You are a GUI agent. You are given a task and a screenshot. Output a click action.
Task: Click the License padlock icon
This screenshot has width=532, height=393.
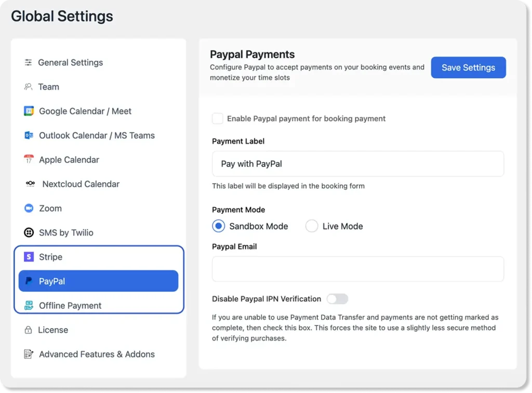[29, 330]
